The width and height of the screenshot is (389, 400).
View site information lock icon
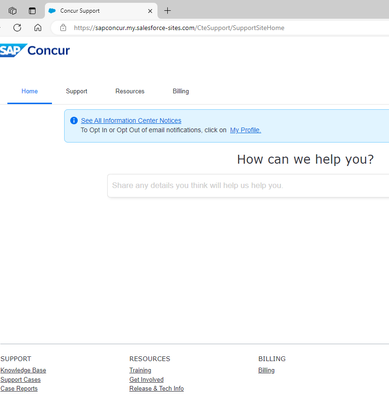(63, 28)
